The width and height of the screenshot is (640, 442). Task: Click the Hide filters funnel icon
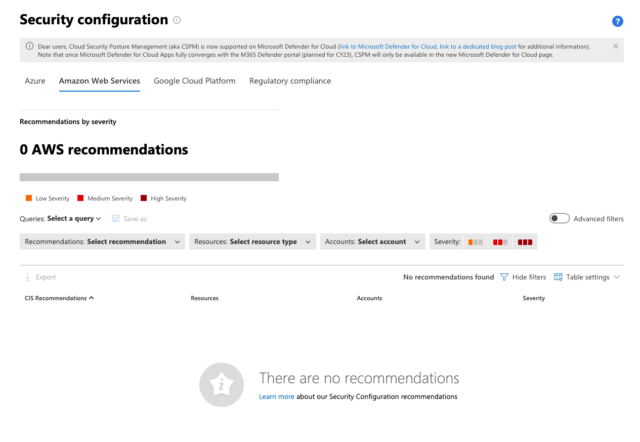[x=504, y=277]
